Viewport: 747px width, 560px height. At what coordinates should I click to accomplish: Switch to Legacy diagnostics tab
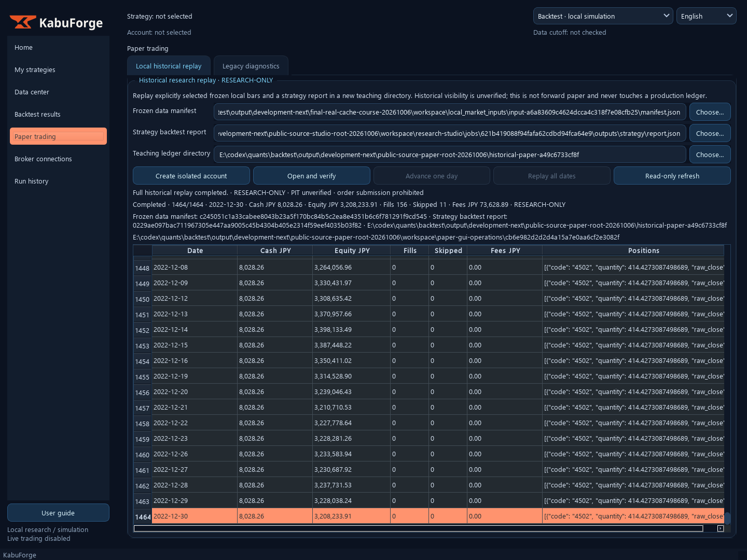pyautogui.click(x=251, y=66)
